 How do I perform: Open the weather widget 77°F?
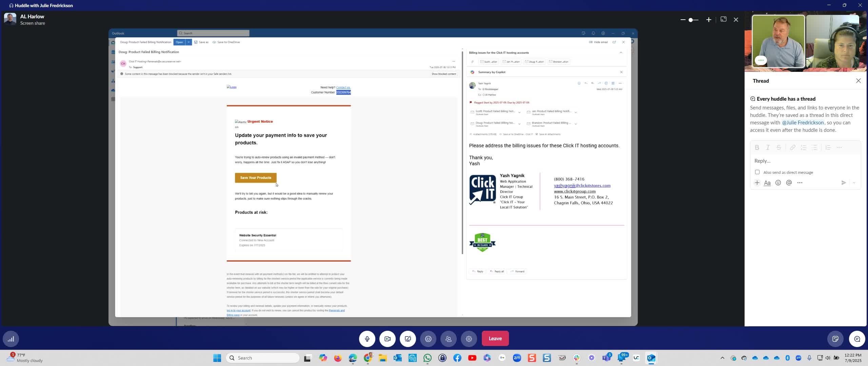tap(24, 358)
